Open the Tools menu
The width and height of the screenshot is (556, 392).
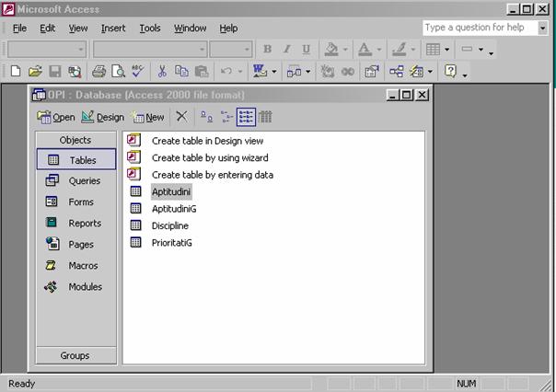point(150,28)
